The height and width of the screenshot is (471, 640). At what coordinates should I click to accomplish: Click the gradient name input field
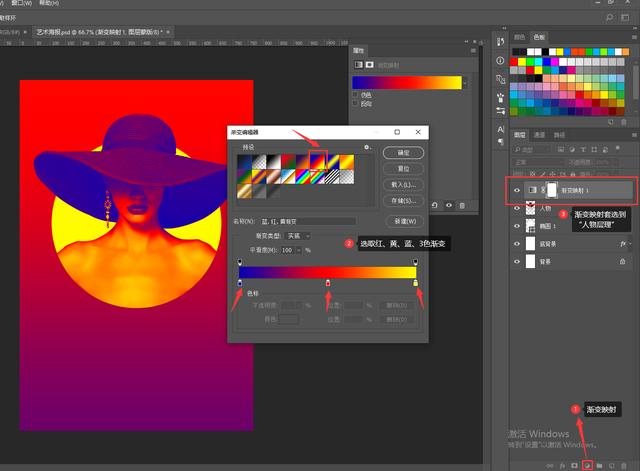pos(308,221)
